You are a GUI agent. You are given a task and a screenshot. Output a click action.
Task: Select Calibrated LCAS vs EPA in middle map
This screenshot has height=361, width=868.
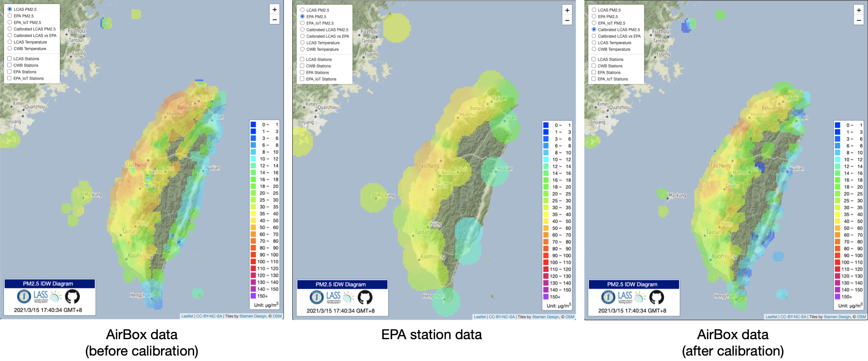(x=302, y=36)
